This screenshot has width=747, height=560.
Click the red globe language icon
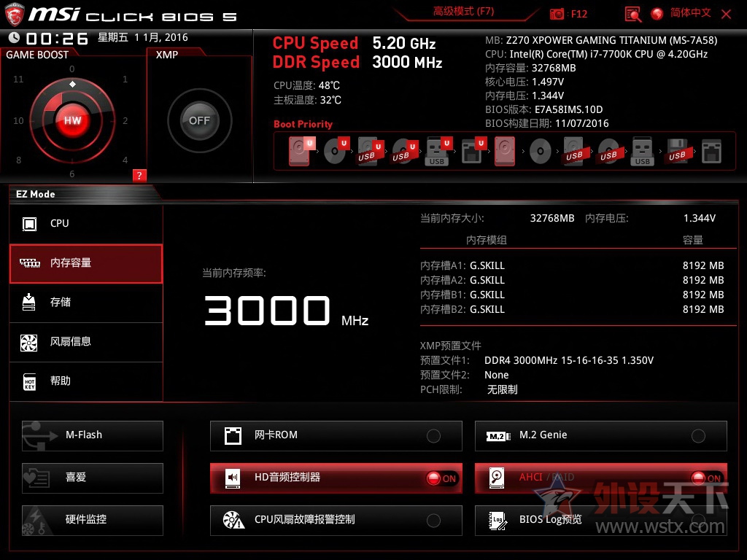[657, 14]
